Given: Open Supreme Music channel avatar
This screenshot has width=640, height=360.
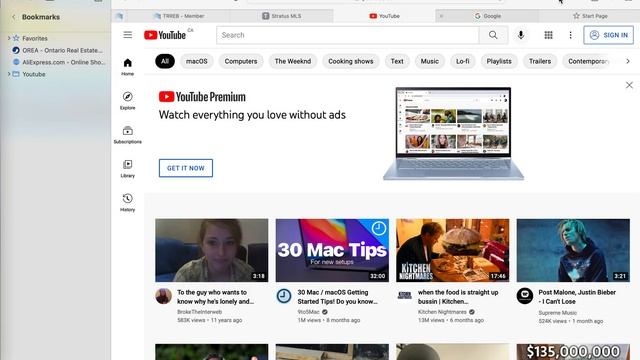Looking at the screenshot, I should (524, 296).
